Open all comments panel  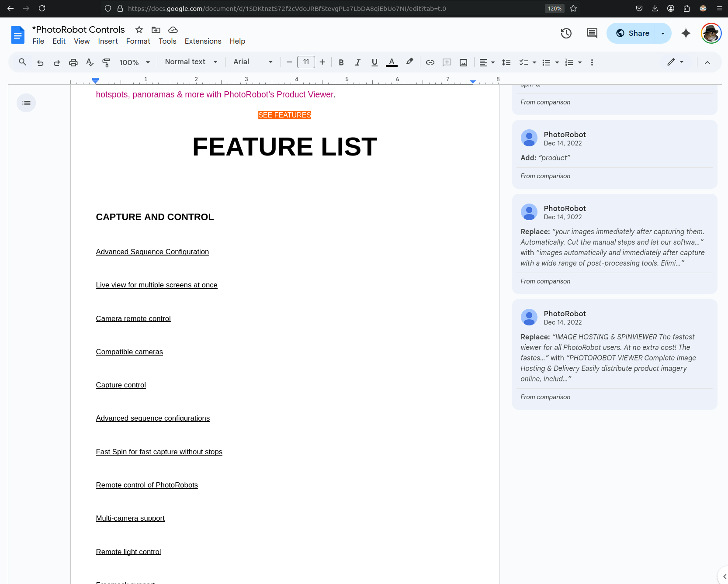[x=592, y=33]
